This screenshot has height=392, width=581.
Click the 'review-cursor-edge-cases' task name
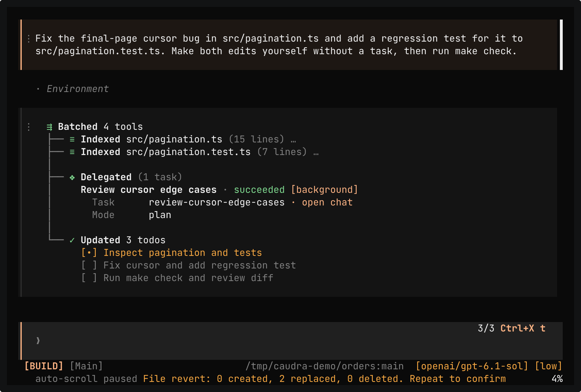[x=217, y=202]
